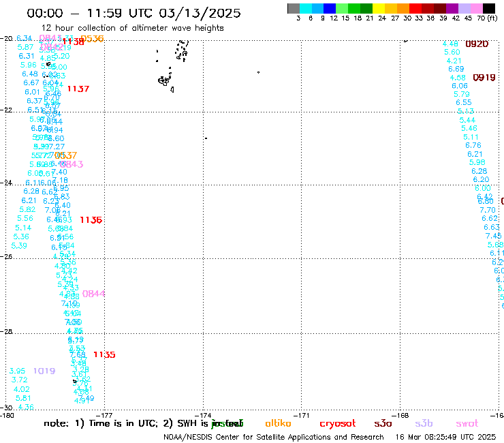Click the altika time label '0537'
The width and height of the screenshot is (504, 443).
coord(66,155)
